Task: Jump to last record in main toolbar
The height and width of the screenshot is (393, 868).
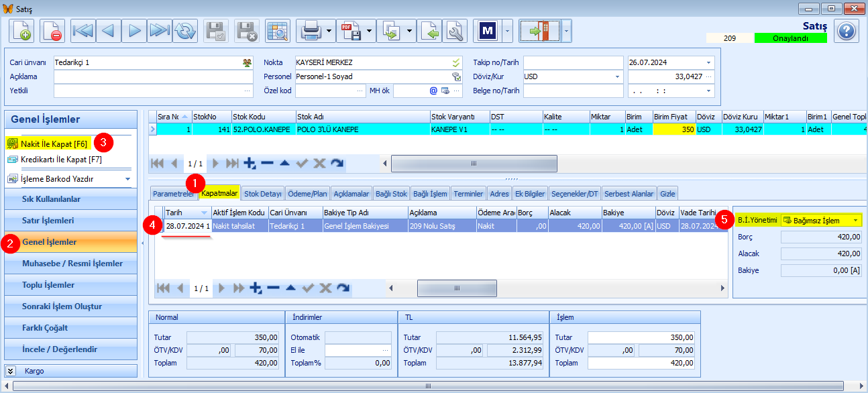Action: 160,31
